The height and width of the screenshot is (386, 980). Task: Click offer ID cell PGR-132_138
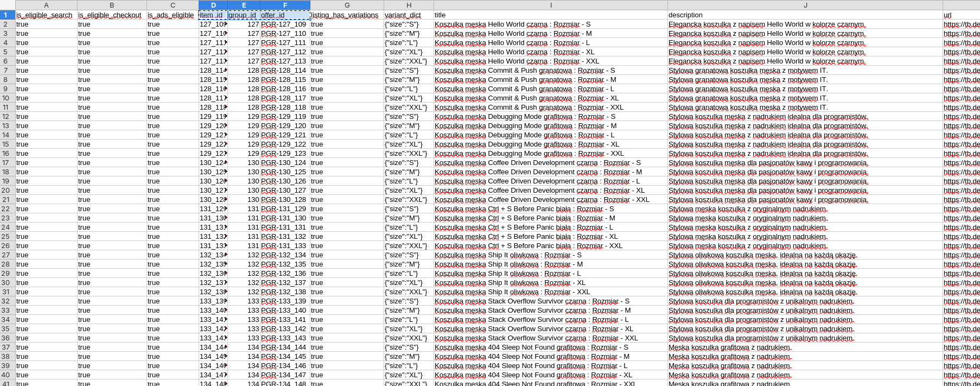[285, 292]
